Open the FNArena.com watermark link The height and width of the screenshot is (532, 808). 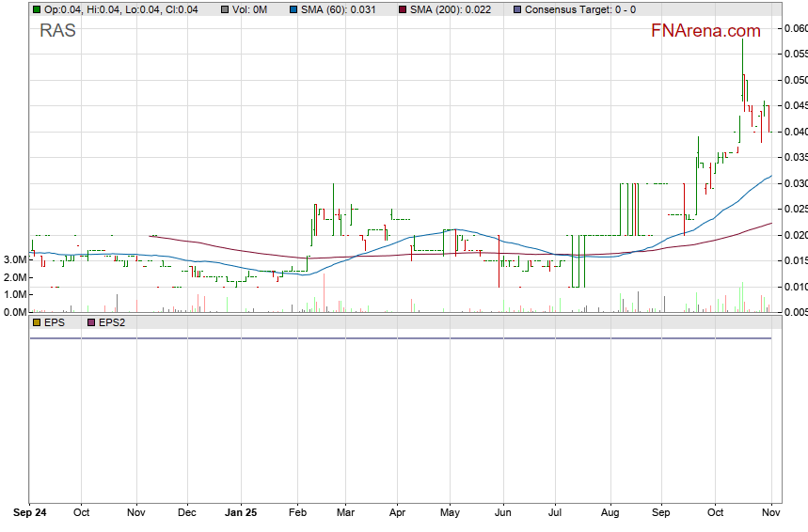tap(705, 31)
